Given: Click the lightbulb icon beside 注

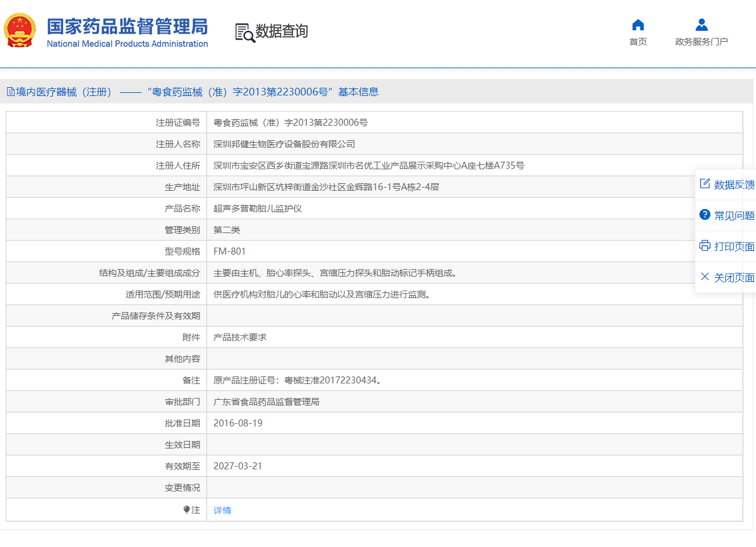Looking at the screenshot, I should (186, 510).
